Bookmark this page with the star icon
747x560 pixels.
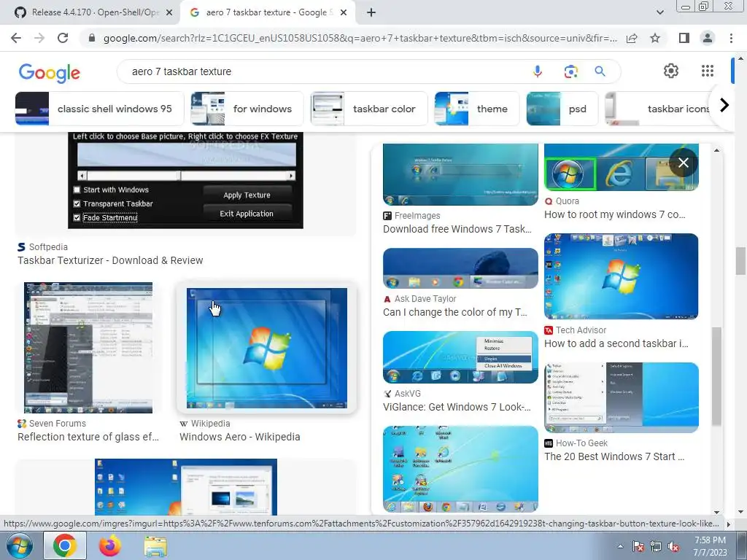point(655,38)
